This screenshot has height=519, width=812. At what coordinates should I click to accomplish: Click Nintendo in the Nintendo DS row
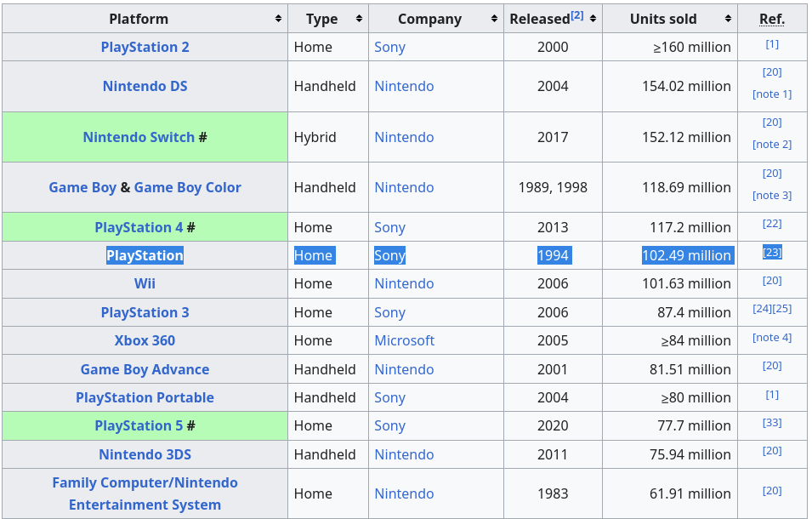(x=405, y=86)
